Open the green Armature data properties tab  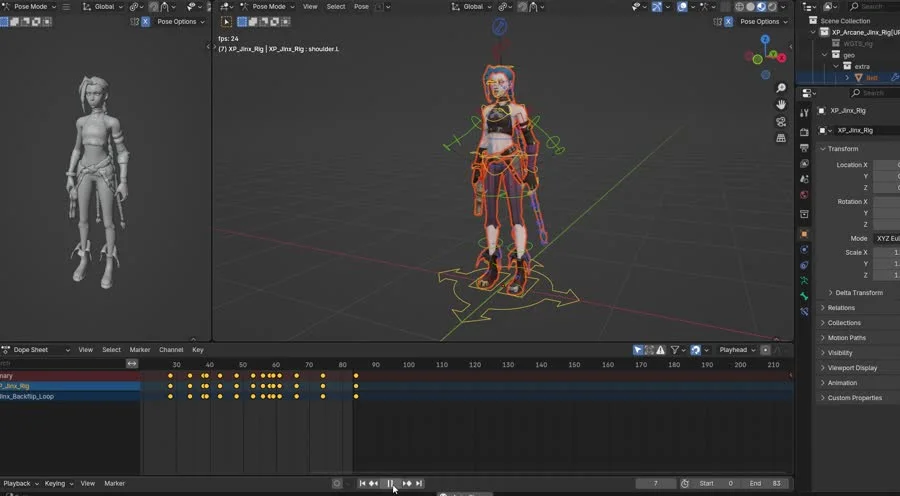pos(804,280)
